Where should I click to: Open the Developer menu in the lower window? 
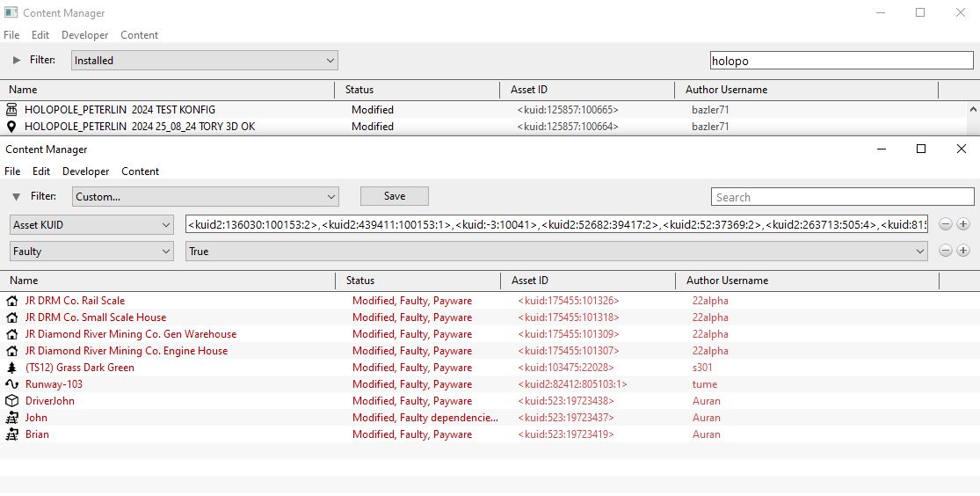pos(85,171)
